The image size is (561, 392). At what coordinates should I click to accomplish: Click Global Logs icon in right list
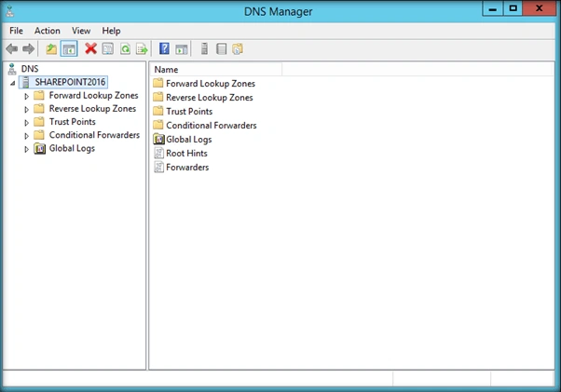(x=158, y=139)
